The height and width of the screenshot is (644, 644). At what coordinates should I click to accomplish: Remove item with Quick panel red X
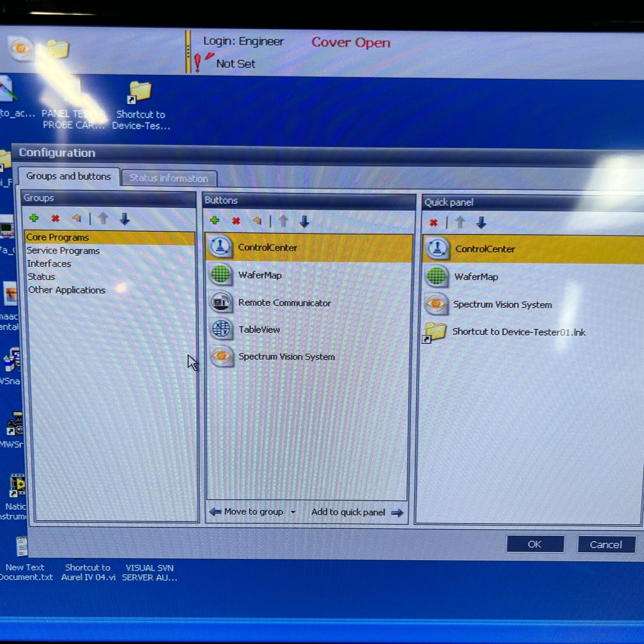[434, 222]
